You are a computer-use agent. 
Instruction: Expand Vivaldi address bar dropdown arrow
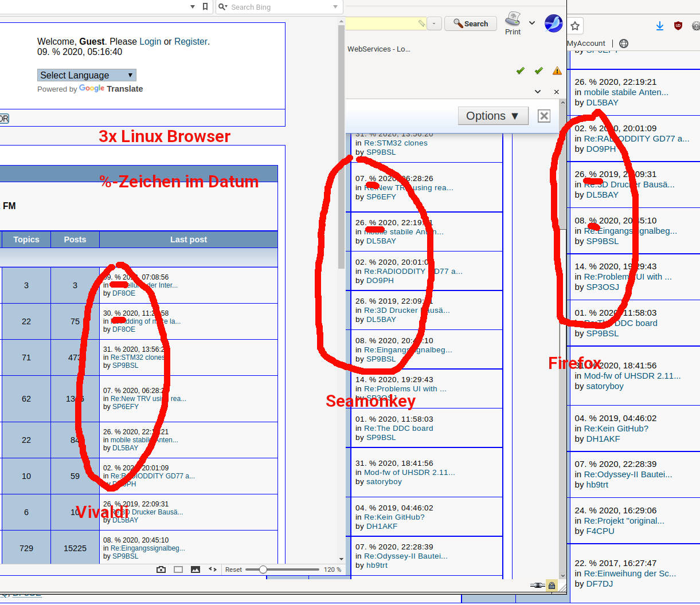(x=193, y=7)
